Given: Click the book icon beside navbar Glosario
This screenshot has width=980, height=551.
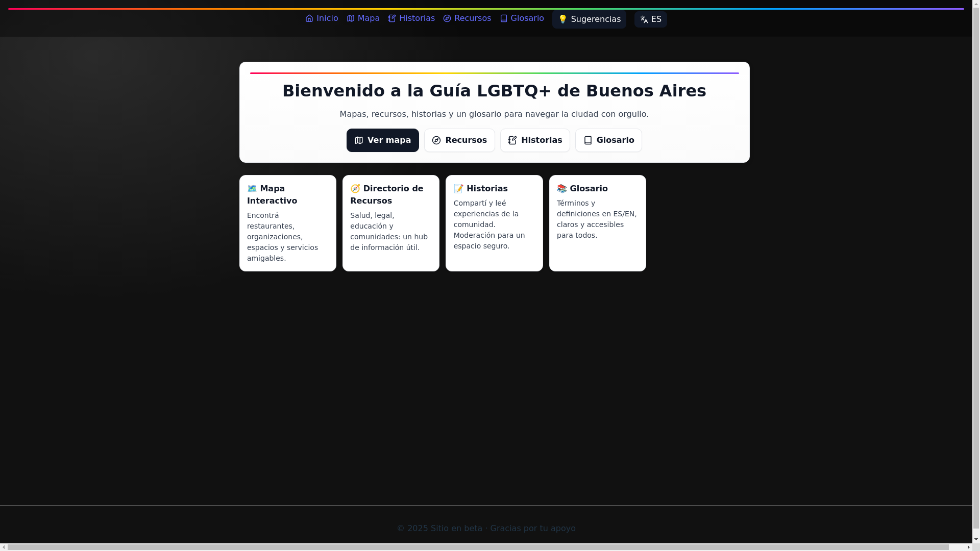Looking at the screenshot, I should pyautogui.click(x=504, y=18).
